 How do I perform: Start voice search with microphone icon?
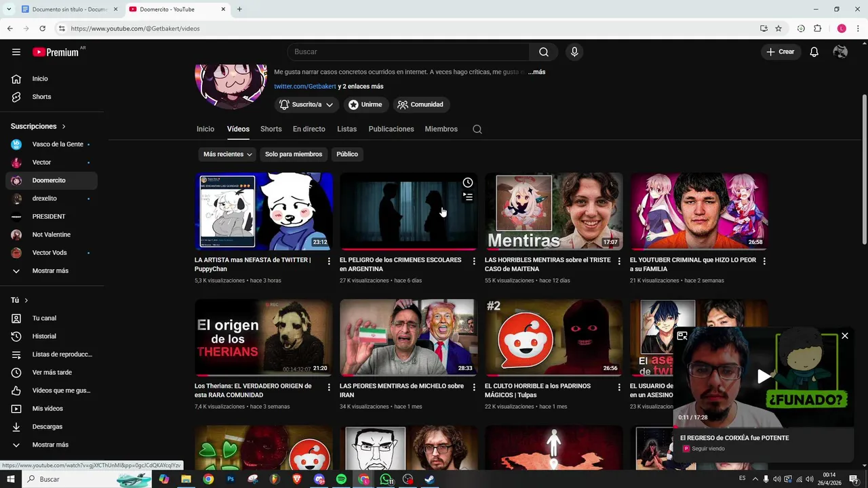click(x=574, y=52)
